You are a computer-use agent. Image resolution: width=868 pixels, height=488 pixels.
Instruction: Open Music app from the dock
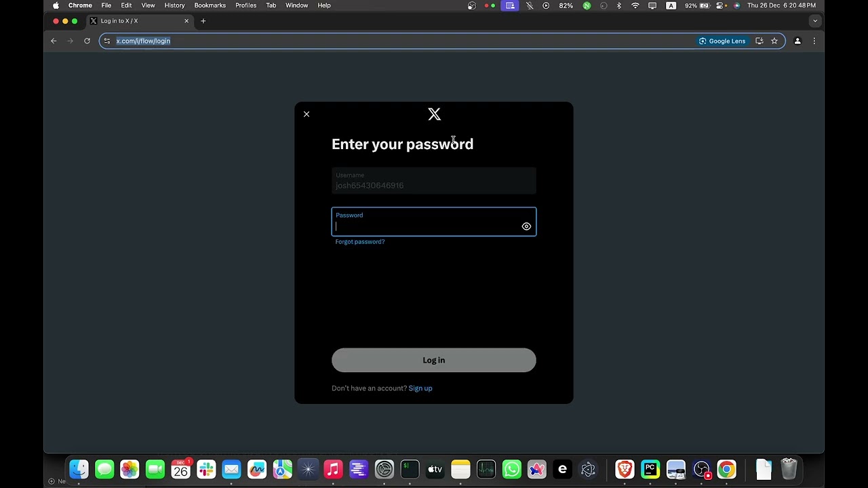pyautogui.click(x=333, y=469)
